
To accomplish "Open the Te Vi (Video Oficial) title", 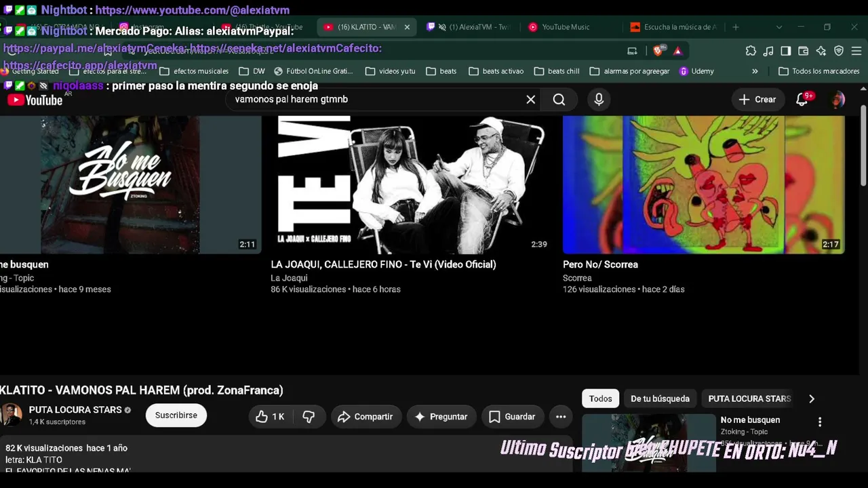I will point(383,264).
